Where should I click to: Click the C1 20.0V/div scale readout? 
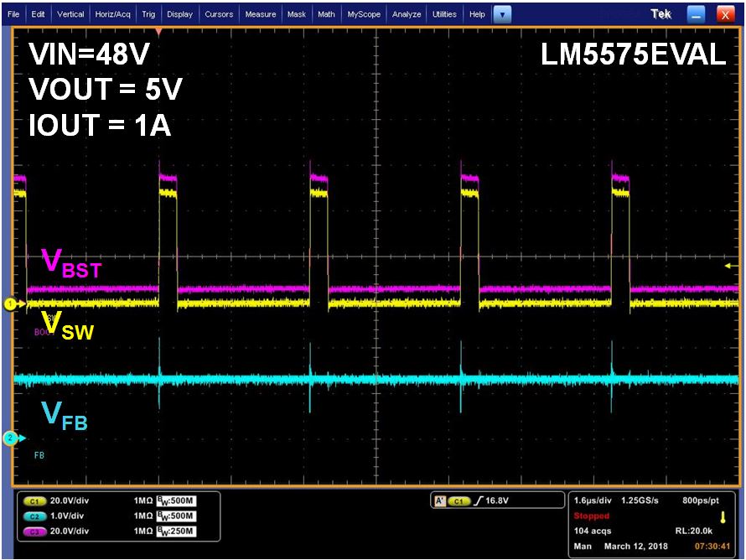70,500
